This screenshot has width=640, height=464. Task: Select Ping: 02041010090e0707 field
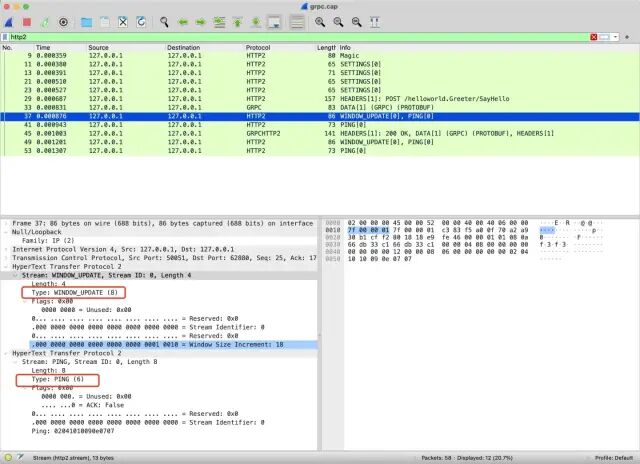click(73, 431)
